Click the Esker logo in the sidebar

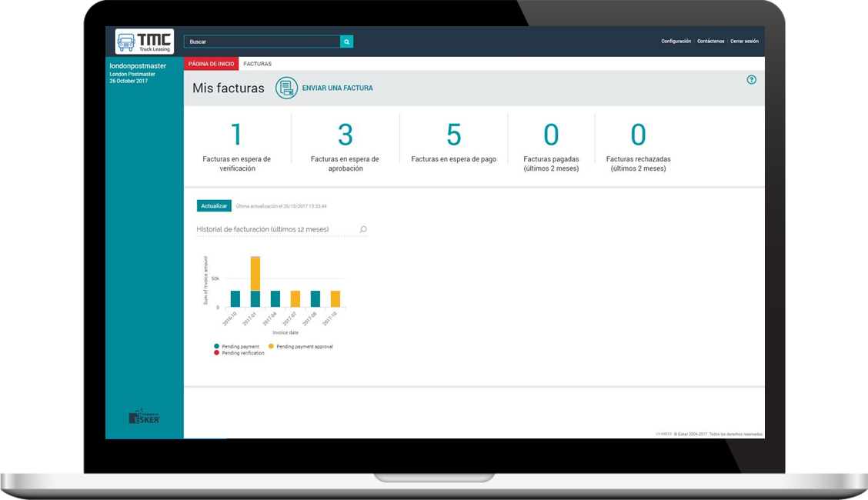click(x=145, y=417)
